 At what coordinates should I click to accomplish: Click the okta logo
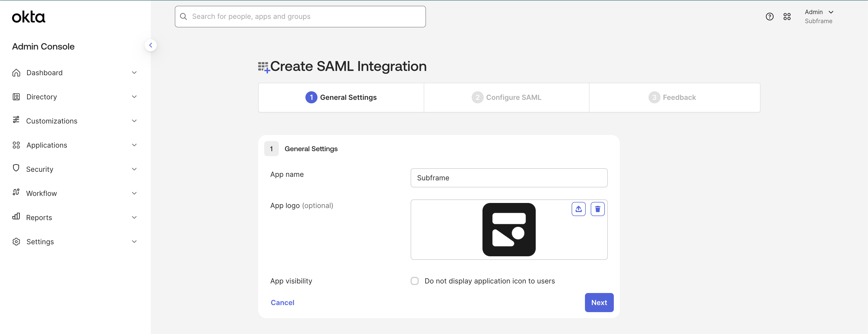click(x=29, y=17)
